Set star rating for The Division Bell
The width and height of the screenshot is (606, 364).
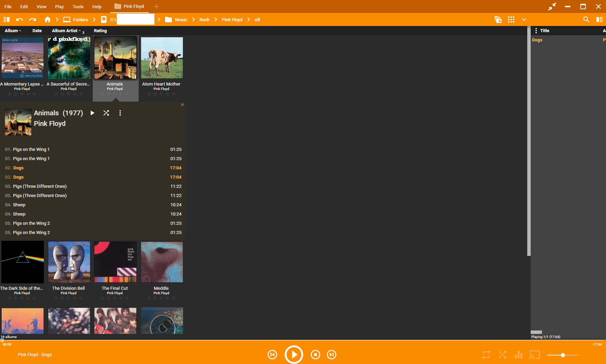coord(68,298)
